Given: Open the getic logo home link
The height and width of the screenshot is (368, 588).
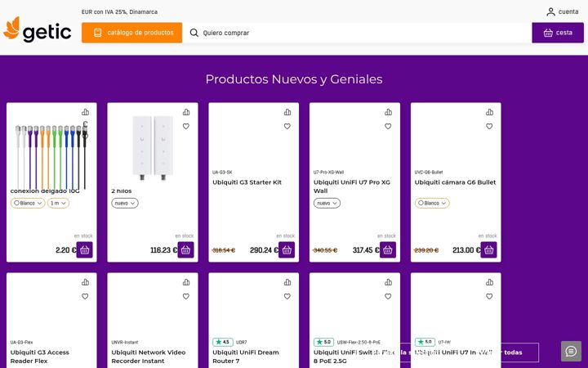Looking at the screenshot, I should [x=37, y=29].
